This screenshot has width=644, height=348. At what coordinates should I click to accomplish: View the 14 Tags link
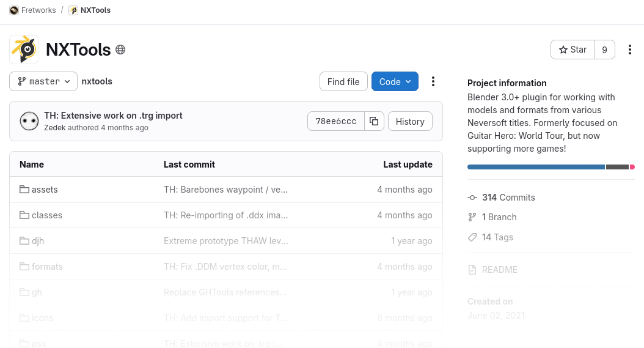[x=497, y=237]
